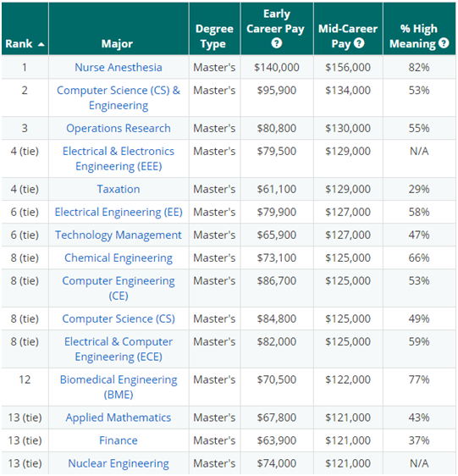This screenshot has width=458, height=476.
Task: Toggle the Rank column sort arrow
Action: tap(41, 44)
